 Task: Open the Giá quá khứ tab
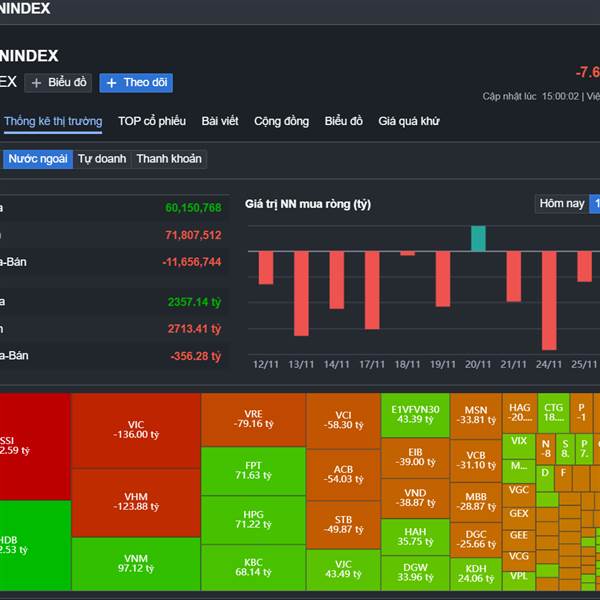coord(408,121)
